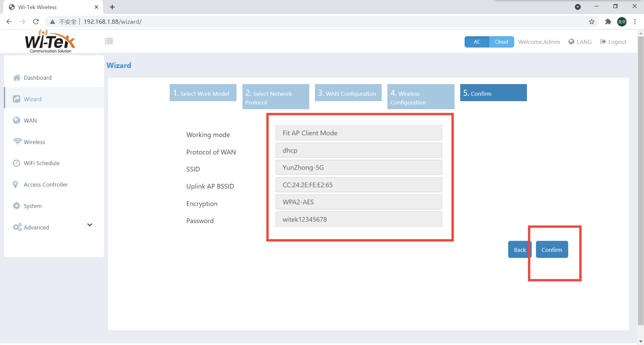Switch to AC mode toggle
Viewport: 644px width, 345px height.
pyautogui.click(x=477, y=42)
